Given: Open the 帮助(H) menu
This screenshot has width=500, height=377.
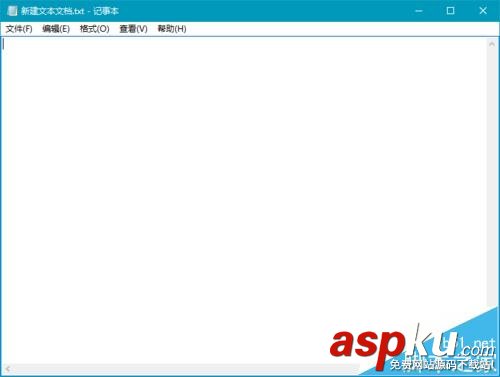Looking at the screenshot, I should [x=172, y=29].
